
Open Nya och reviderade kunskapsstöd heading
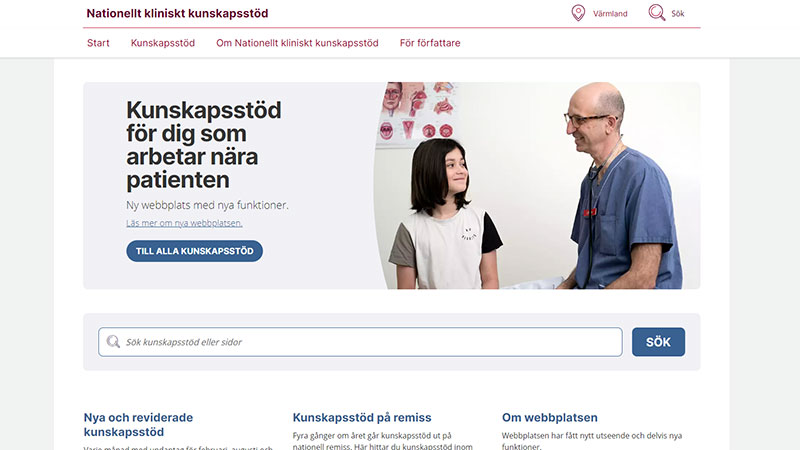coord(138,424)
